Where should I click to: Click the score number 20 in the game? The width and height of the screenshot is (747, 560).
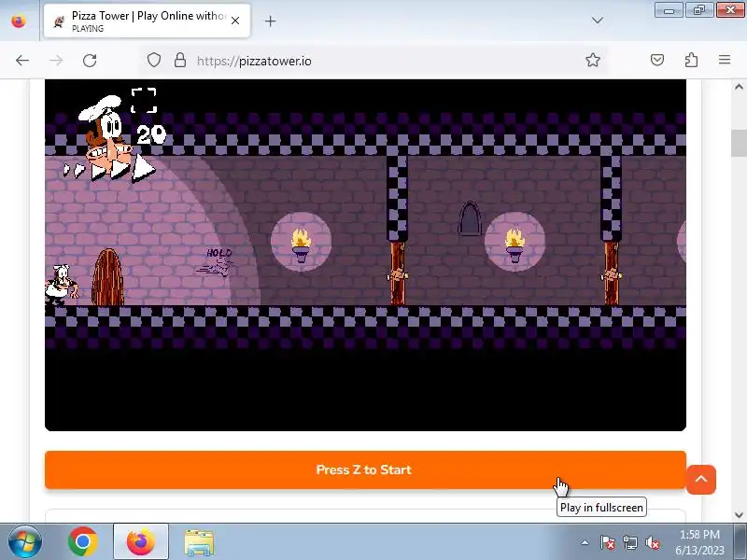click(x=151, y=134)
